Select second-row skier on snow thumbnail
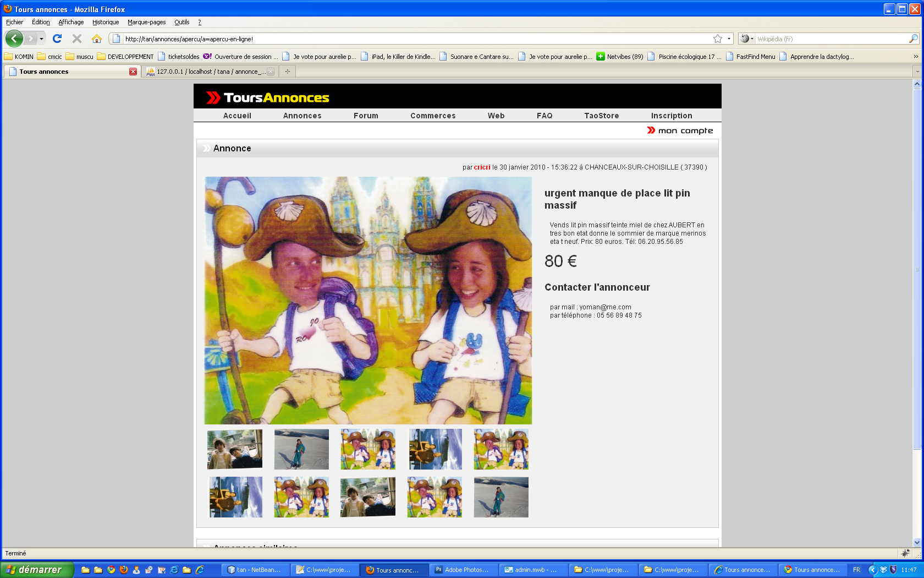Image resolution: width=924 pixels, height=578 pixels. (501, 497)
